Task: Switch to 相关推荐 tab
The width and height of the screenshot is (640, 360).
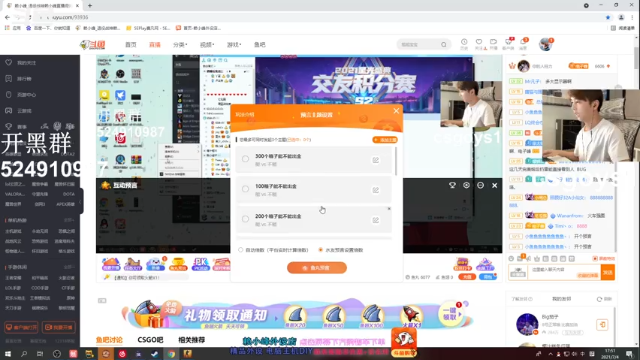Action: 191,340
